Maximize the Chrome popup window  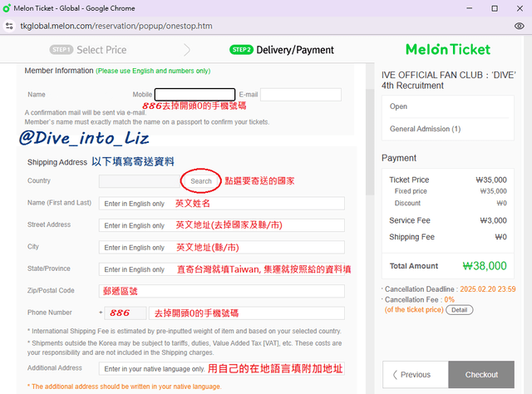(x=494, y=7)
